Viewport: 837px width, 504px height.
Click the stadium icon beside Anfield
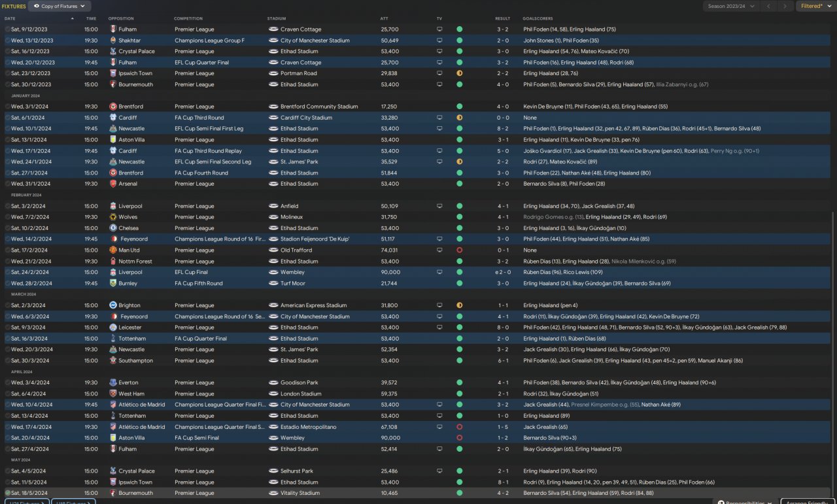pos(273,206)
